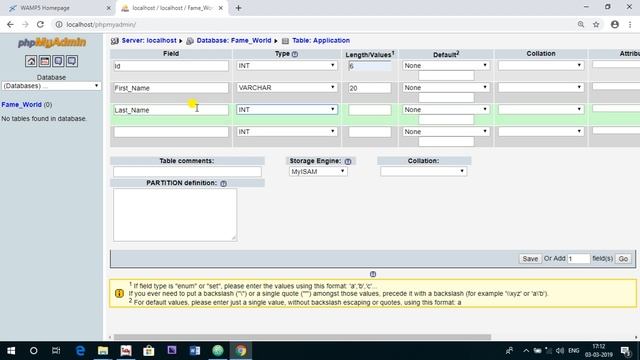Click Server: localhost breadcrumb
The image size is (640, 360).
pyautogui.click(x=149, y=40)
